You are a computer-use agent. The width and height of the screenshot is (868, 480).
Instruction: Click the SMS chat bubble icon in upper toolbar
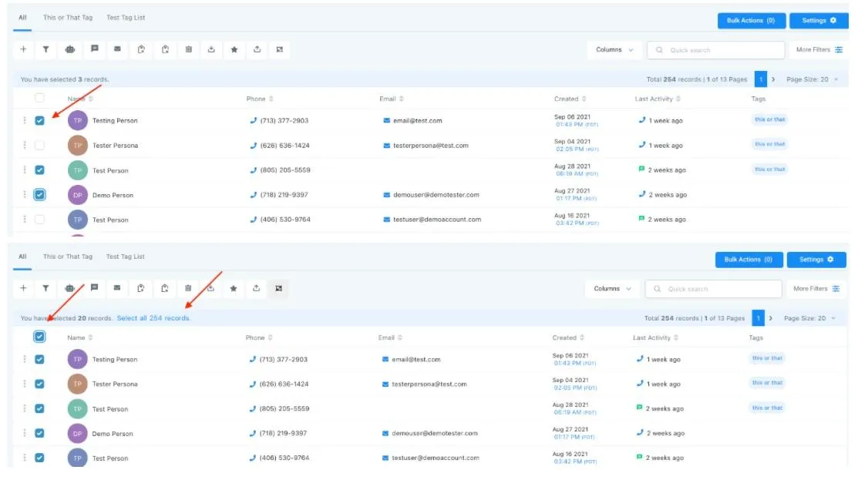[95, 49]
